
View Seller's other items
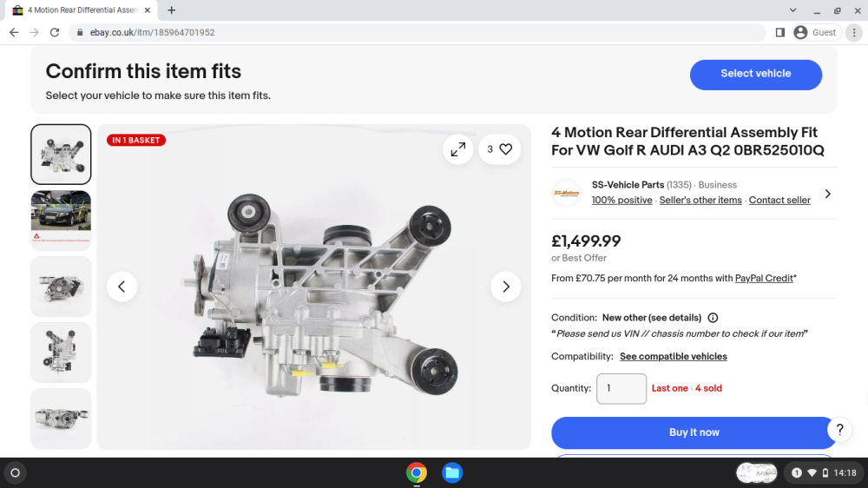(700, 200)
